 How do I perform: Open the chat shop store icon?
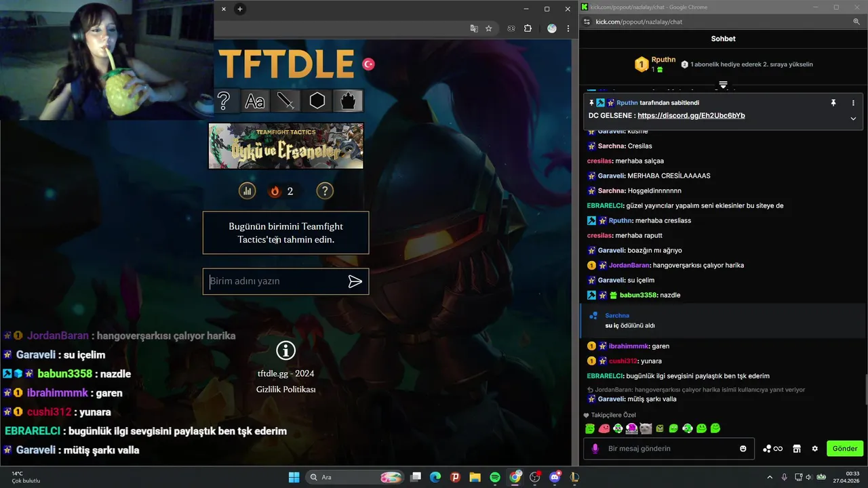tap(797, 448)
